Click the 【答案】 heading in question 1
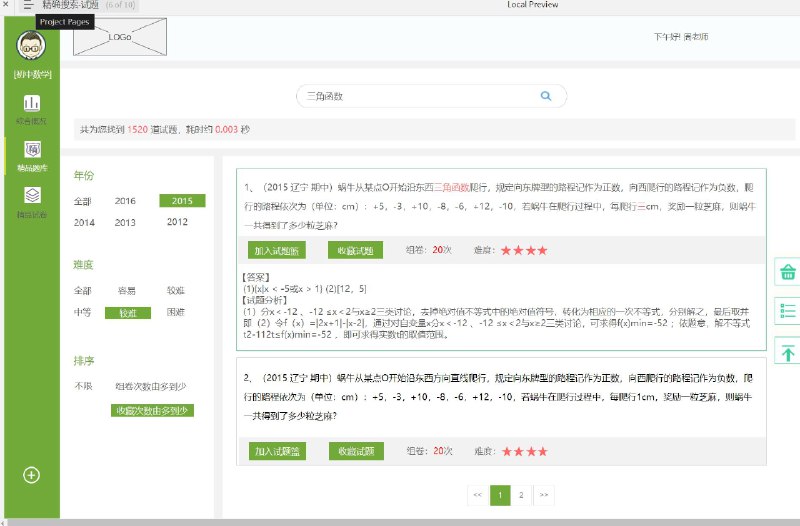800x526 pixels. [256, 278]
